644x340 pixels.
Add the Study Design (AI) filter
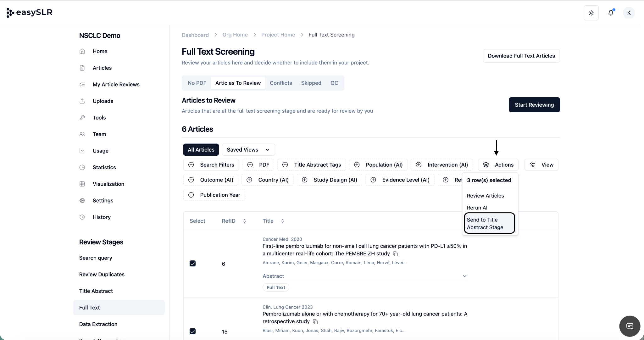click(330, 180)
